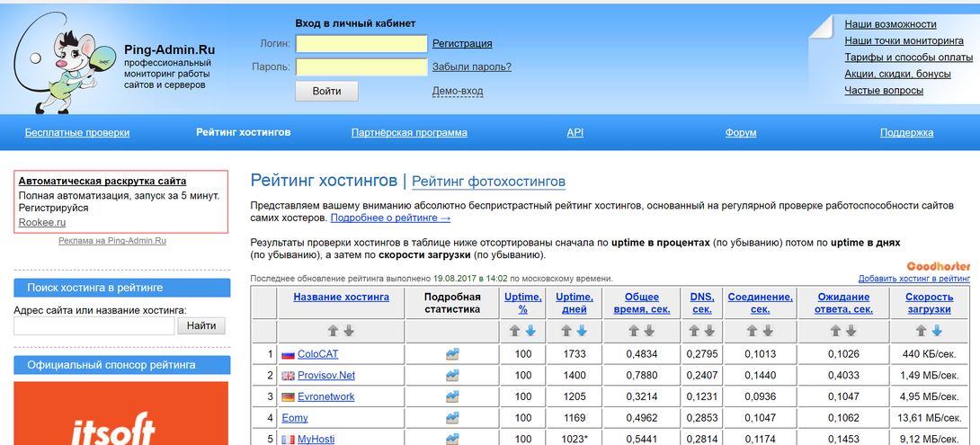Open Демо-вход link
Image resolution: width=980 pixels, height=445 pixels.
(x=458, y=92)
